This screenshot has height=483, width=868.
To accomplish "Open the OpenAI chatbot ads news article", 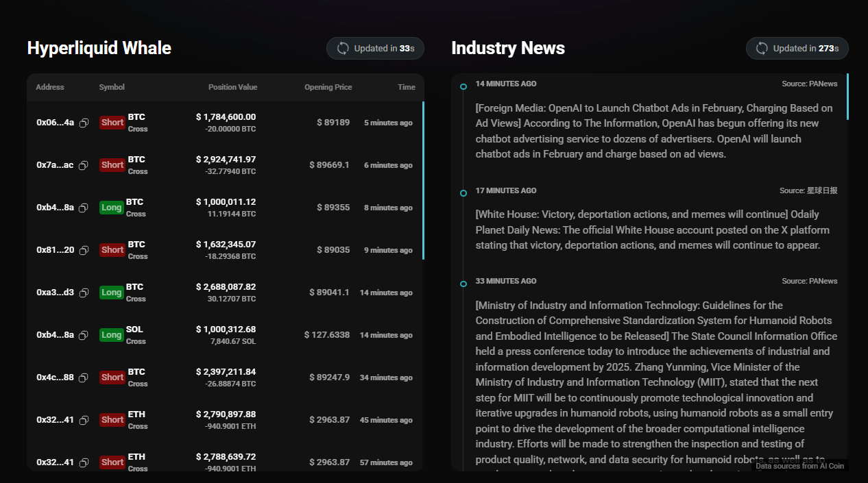I will (654, 131).
